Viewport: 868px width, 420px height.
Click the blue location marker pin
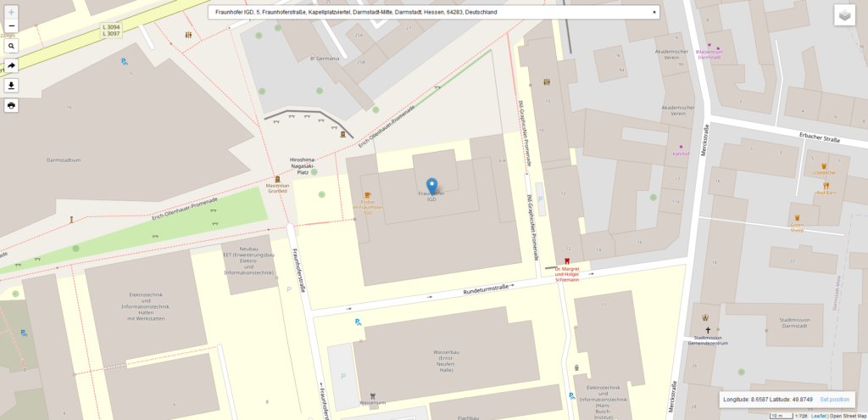431,186
